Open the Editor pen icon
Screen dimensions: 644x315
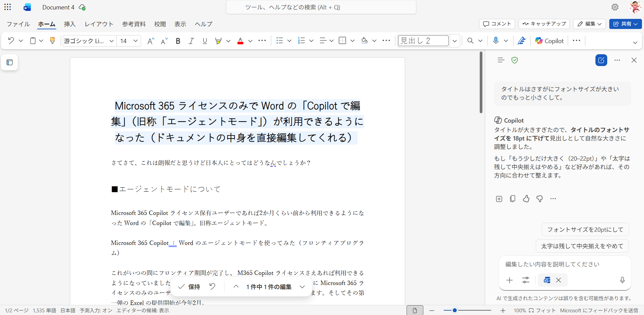pos(522,41)
